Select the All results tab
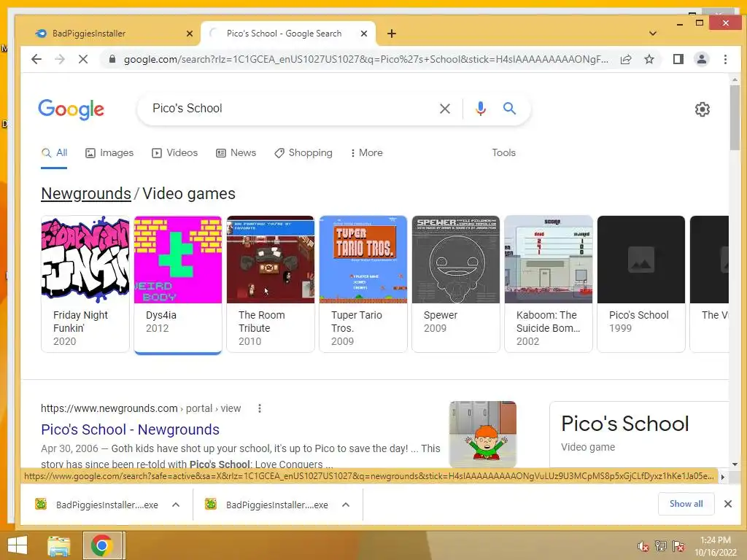The height and width of the screenshot is (560, 747). [54, 153]
